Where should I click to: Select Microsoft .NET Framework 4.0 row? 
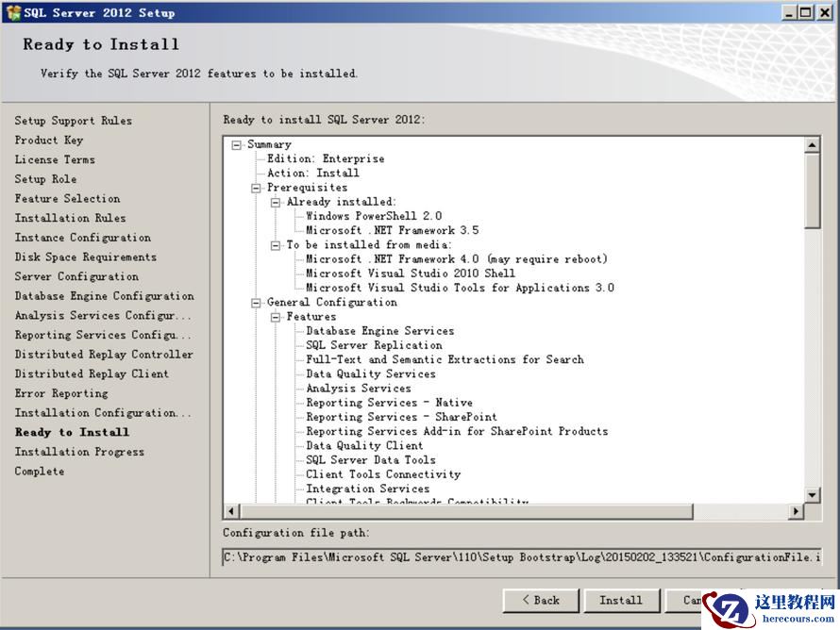[457, 259]
